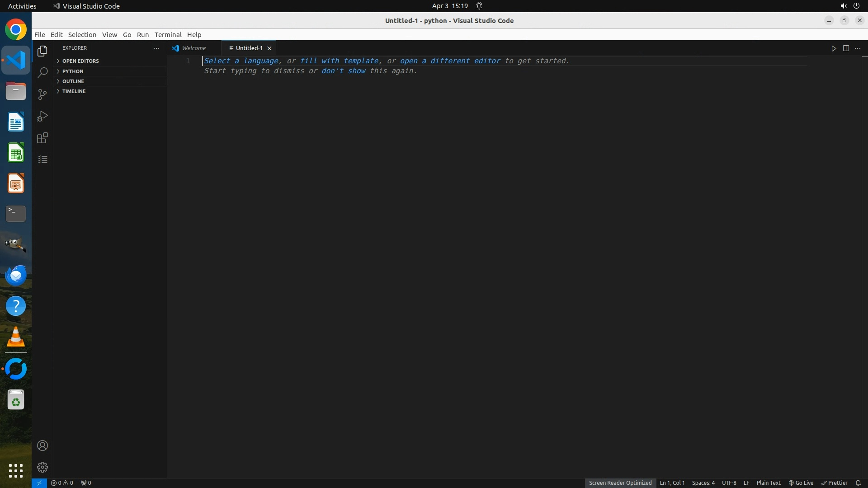Open the Terminal menu
Image resolution: width=868 pixels, height=488 pixels.
(x=168, y=35)
